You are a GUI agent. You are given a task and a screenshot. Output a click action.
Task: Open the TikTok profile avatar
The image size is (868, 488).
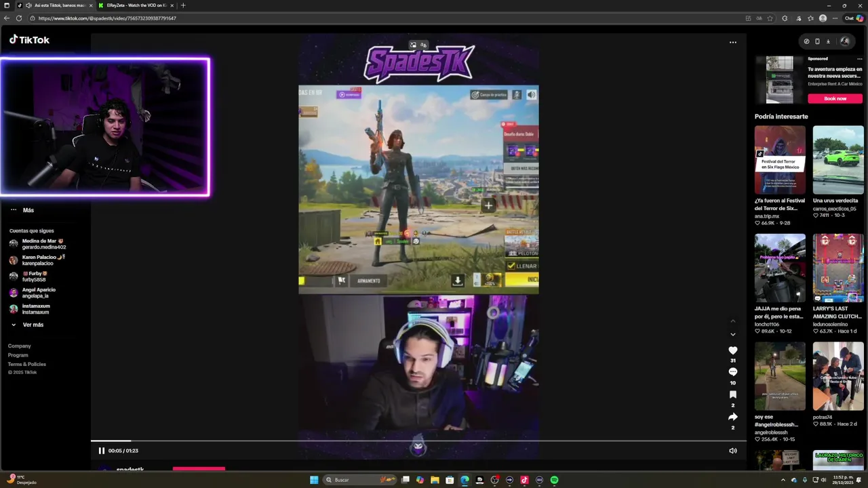click(x=844, y=41)
